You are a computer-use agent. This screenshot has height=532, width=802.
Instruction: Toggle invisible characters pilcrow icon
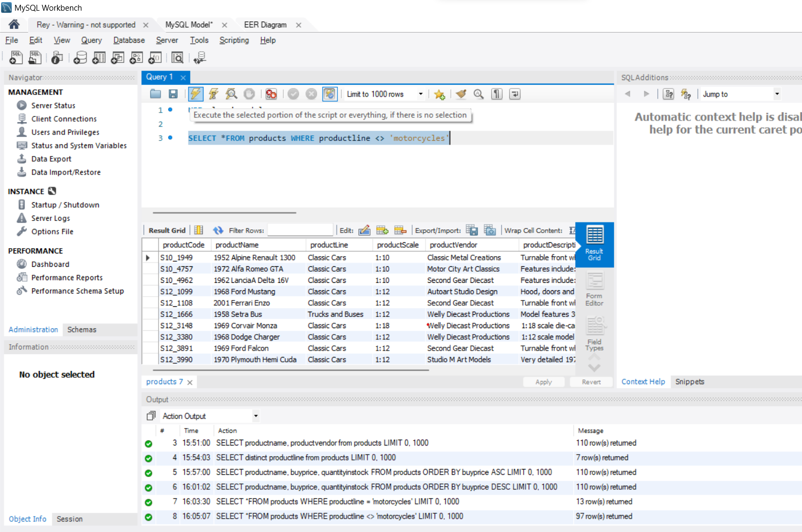pos(497,94)
